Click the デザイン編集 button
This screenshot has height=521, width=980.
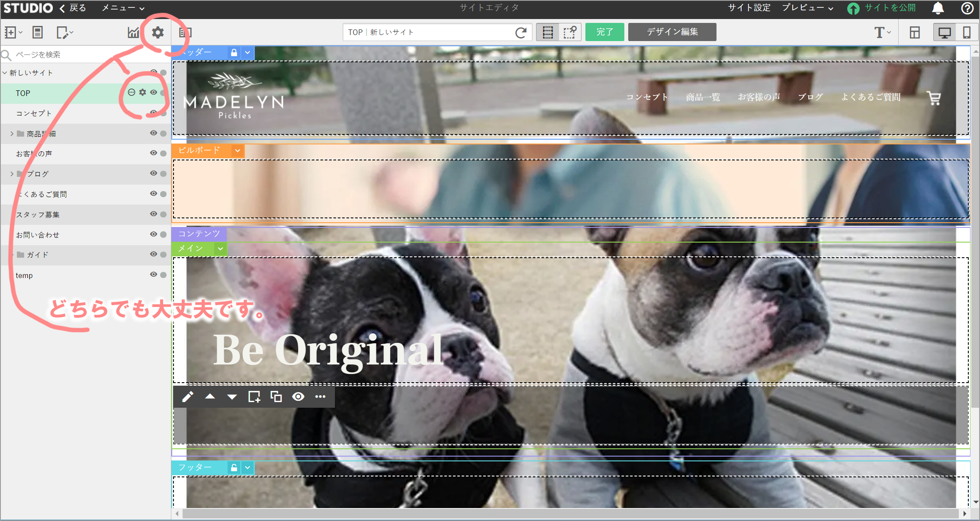pos(672,32)
